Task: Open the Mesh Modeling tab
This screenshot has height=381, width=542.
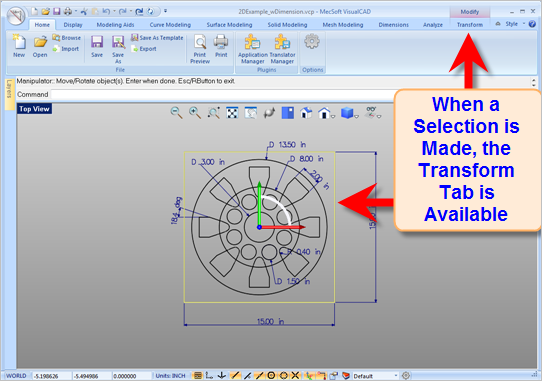Action: pyautogui.click(x=343, y=25)
